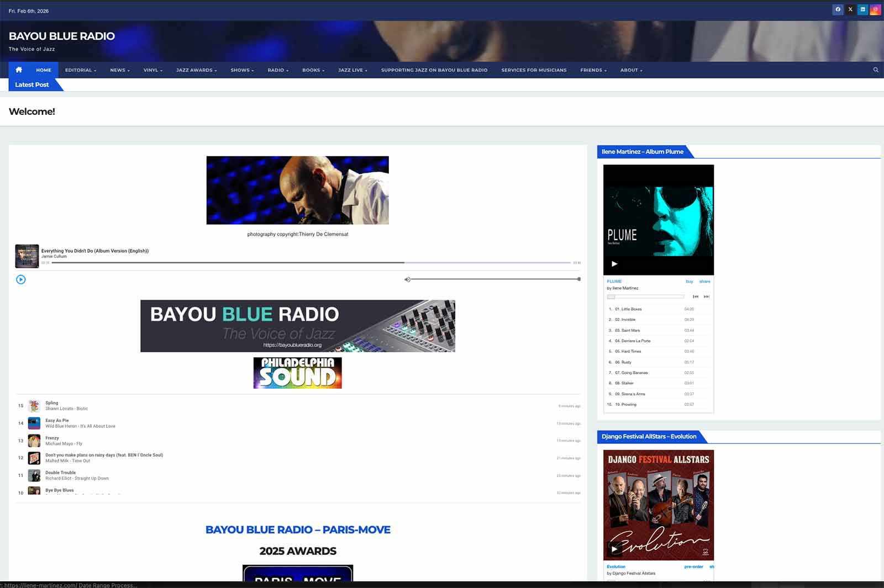The height and width of the screenshot is (588, 884).
Task: Open the X (Twitter) social icon
Action: [x=850, y=9]
